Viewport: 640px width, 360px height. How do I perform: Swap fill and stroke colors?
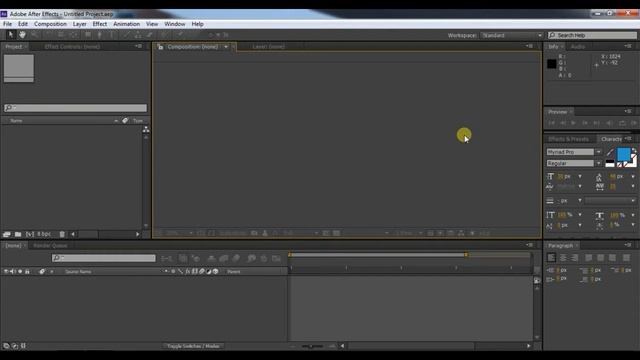coord(634,151)
